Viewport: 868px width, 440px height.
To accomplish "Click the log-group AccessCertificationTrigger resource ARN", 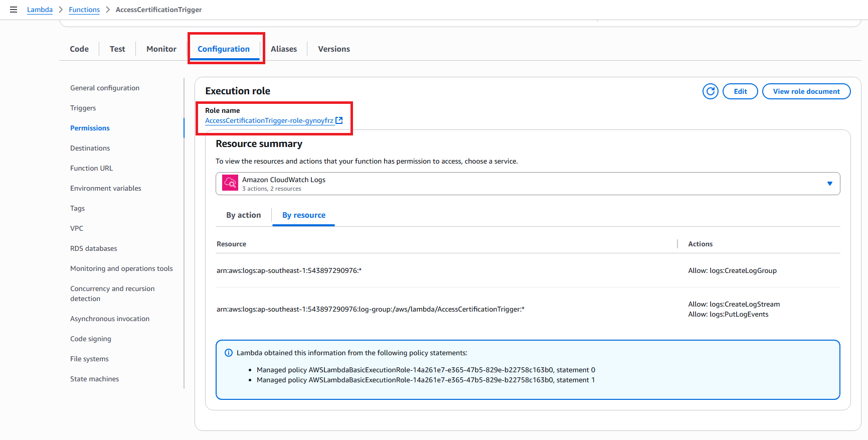I will click(370, 309).
